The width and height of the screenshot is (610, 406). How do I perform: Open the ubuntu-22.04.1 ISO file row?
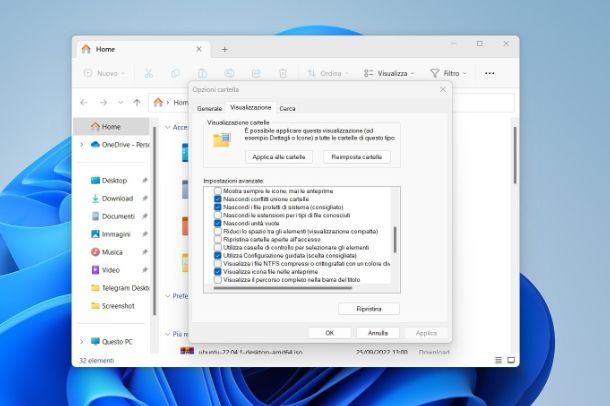click(x=316, y=352)
